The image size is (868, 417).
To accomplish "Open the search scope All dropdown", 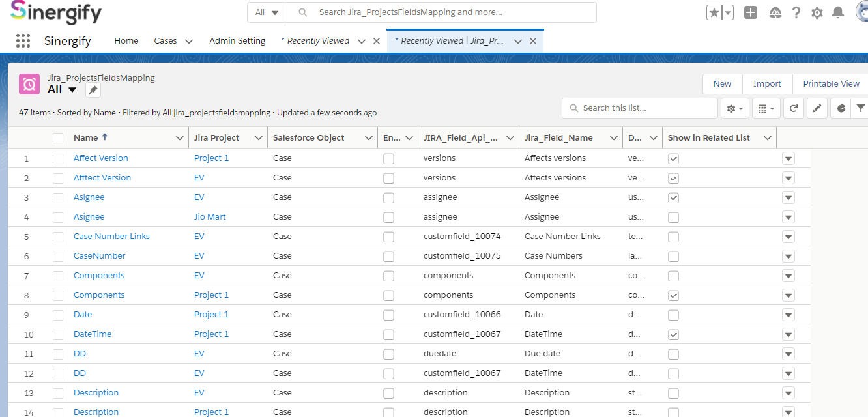I will coord(267,12).
